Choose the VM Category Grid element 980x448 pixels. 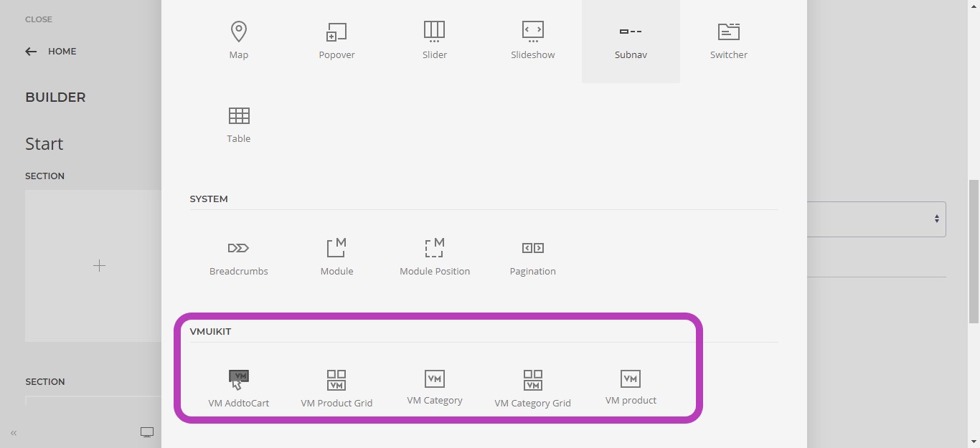[x=532, y=389]
